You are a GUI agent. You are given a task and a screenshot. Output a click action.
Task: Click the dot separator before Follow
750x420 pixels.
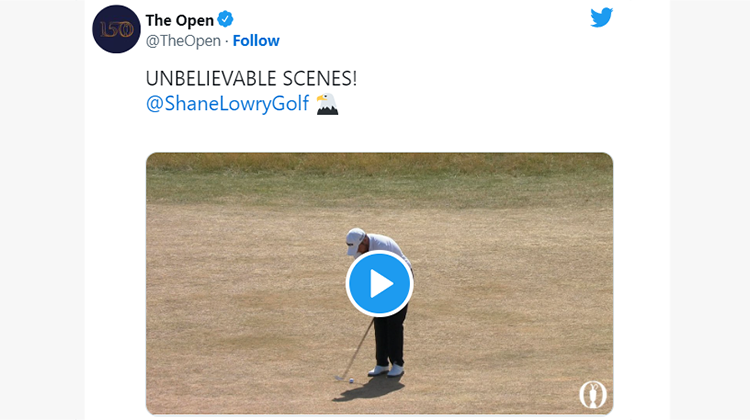[x=227, y=42]
